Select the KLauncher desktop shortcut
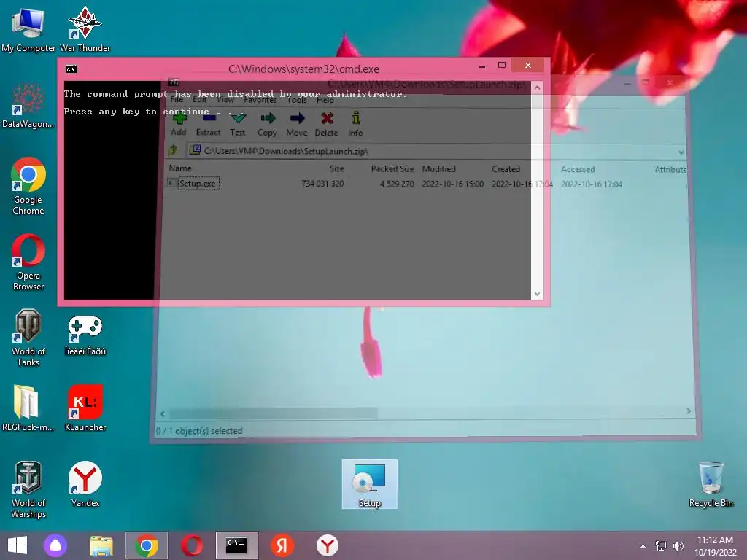The image size is (747, 560). 85,408
